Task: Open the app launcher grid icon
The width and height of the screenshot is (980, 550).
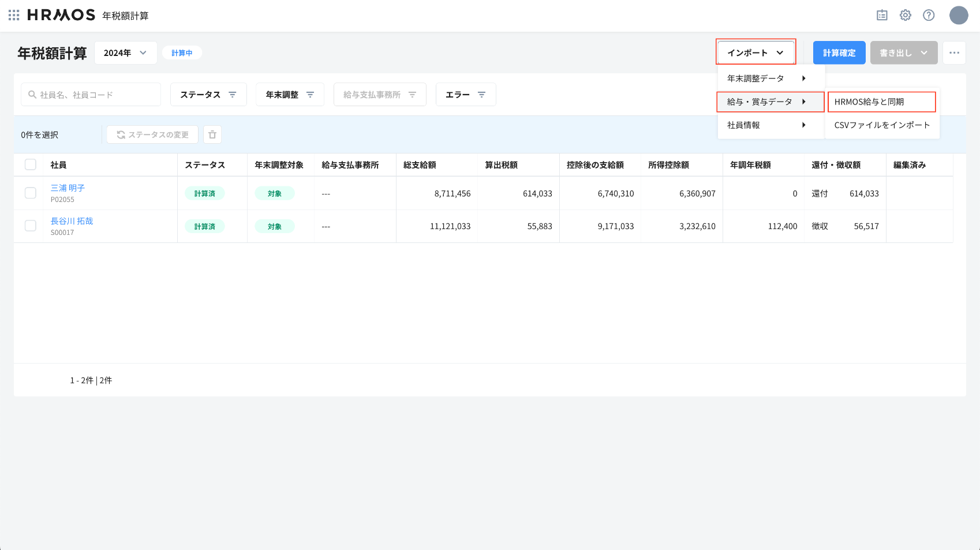Action: click(14, 16)
